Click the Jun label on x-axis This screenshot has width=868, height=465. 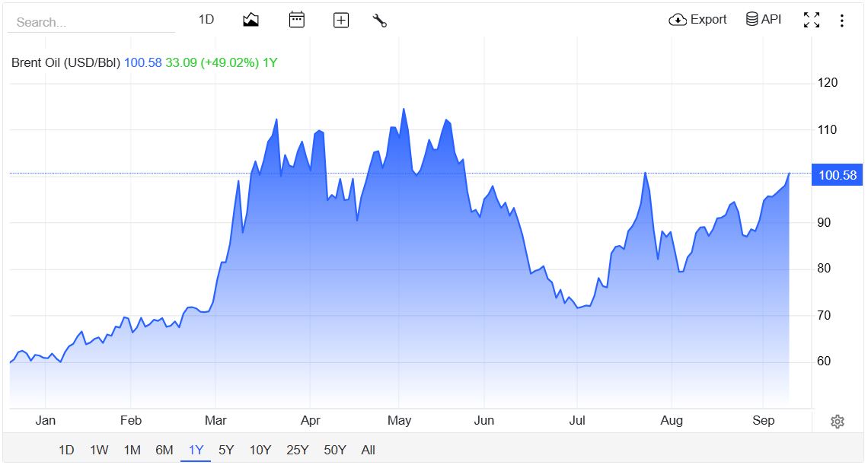[x=483, y=421]
